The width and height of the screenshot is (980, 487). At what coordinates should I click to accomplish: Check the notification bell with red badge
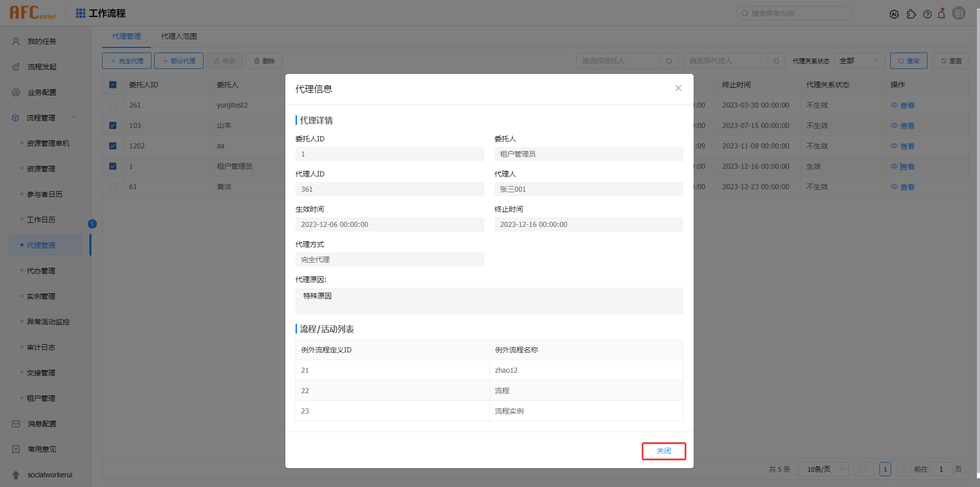point(942,14)
